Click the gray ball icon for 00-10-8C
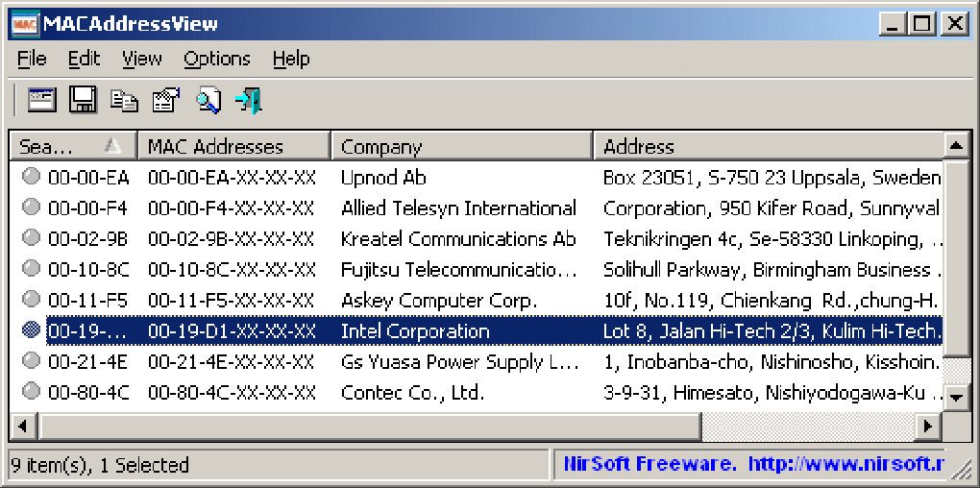The height and width of the screenshot is (488, 980). click(31, 269)
